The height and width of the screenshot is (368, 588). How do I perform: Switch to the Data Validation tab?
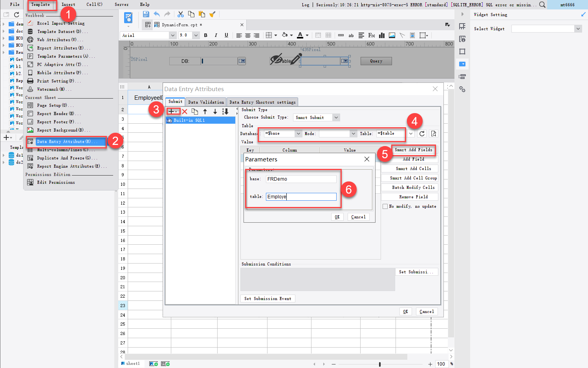pos(205,102)
